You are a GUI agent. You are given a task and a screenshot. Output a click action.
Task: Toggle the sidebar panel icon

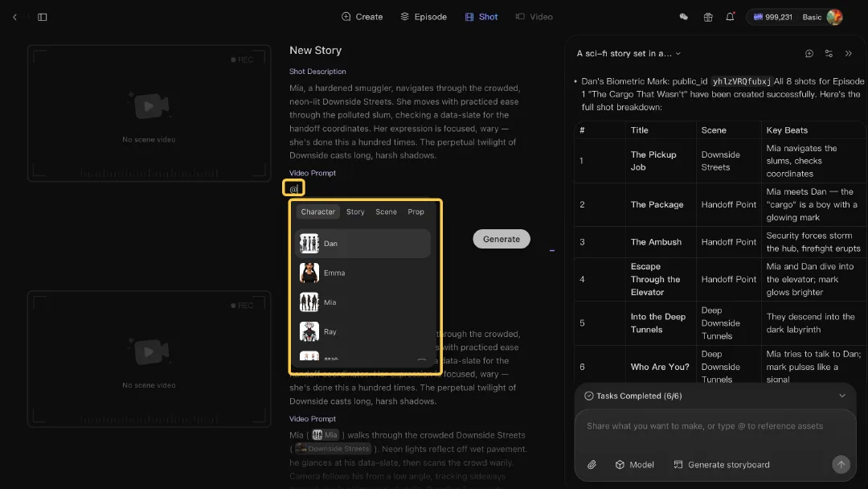tap(42, 17)
